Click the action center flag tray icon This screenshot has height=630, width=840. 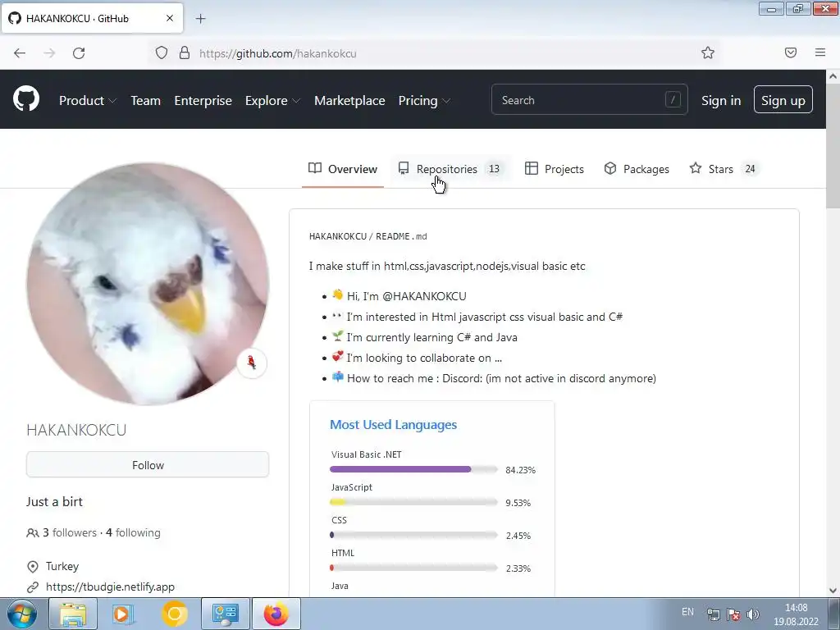733,614
